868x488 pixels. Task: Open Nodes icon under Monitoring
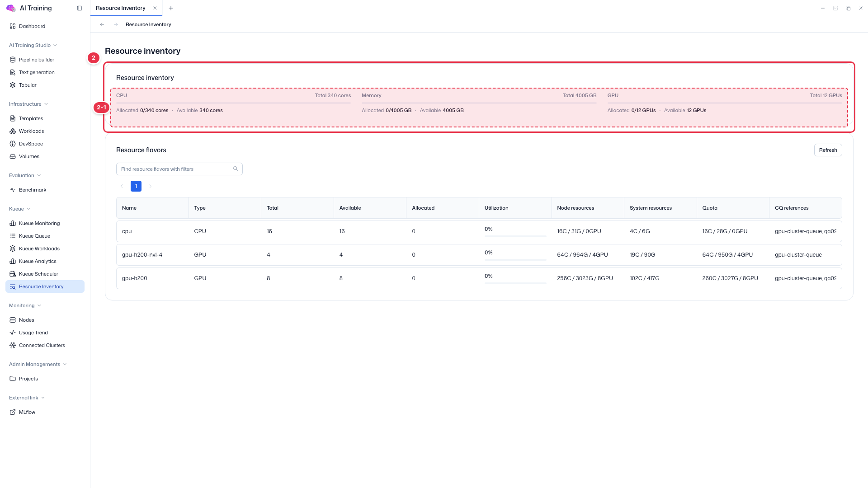[13, 320]
